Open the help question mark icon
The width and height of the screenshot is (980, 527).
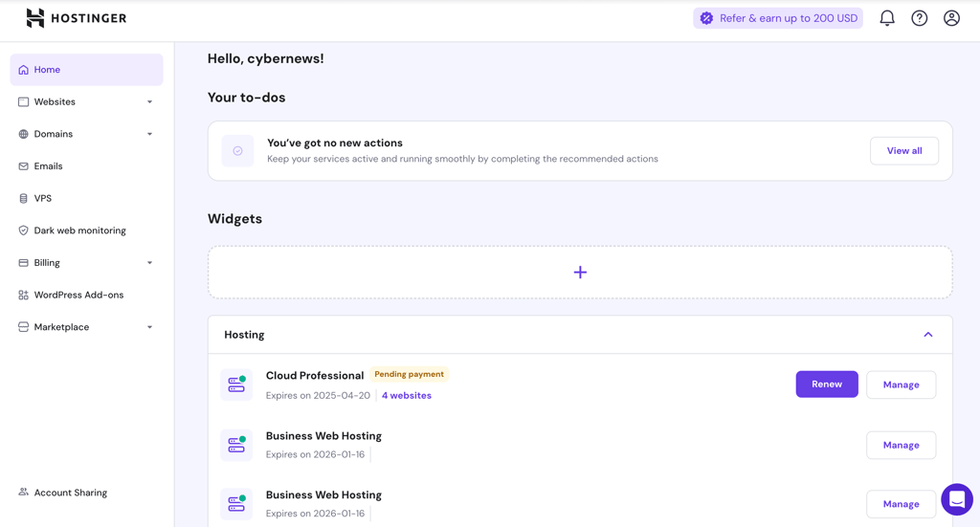[x=920, y=18]
